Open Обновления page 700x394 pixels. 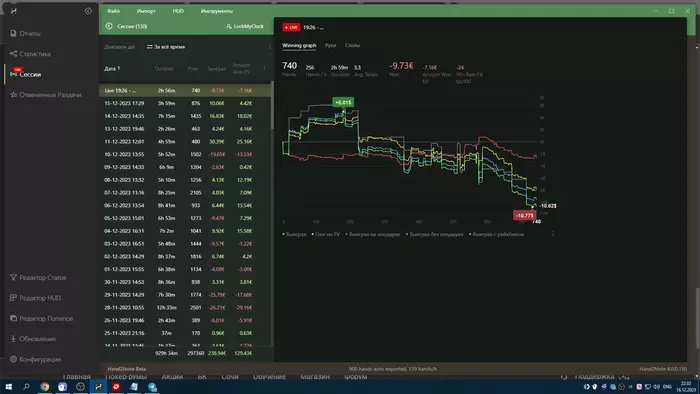pyautogui.click(x=33, y=339)
